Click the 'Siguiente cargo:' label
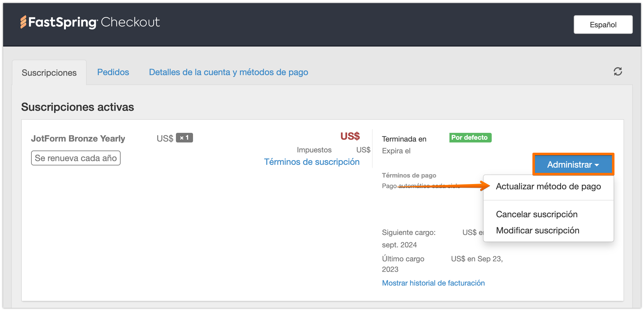 (x=409, y=232)
